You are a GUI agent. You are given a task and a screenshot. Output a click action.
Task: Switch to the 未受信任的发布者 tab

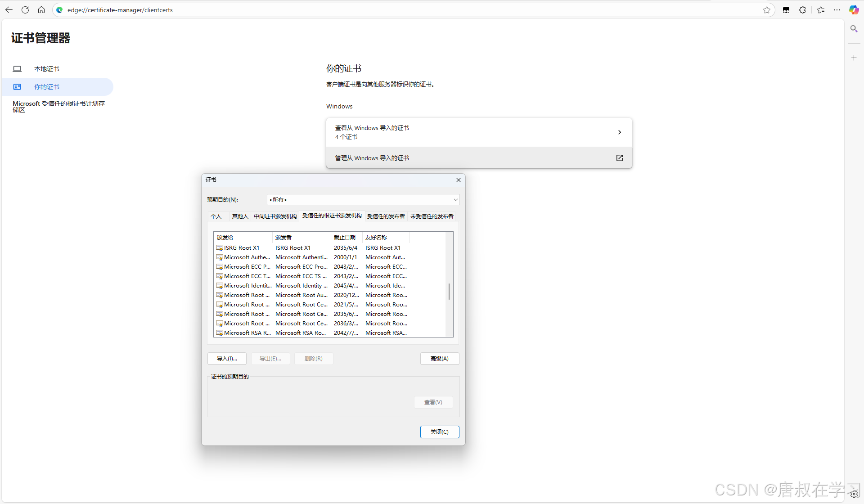(432, 216)
